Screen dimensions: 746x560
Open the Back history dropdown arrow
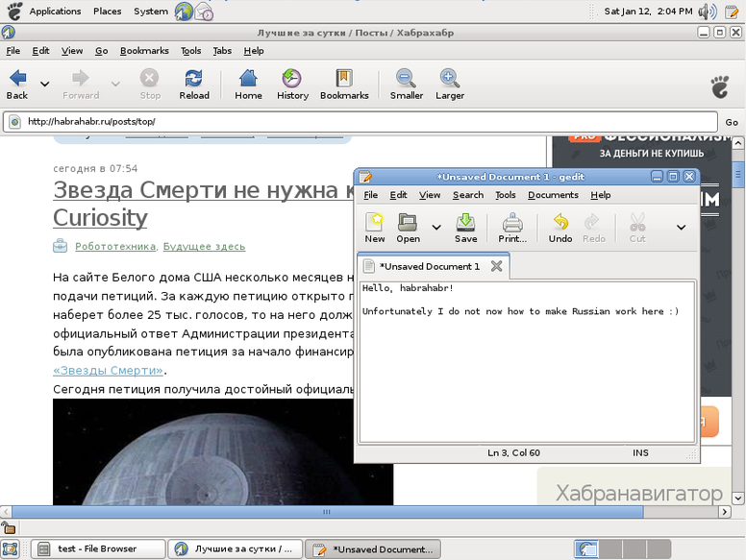coord(45,85)
